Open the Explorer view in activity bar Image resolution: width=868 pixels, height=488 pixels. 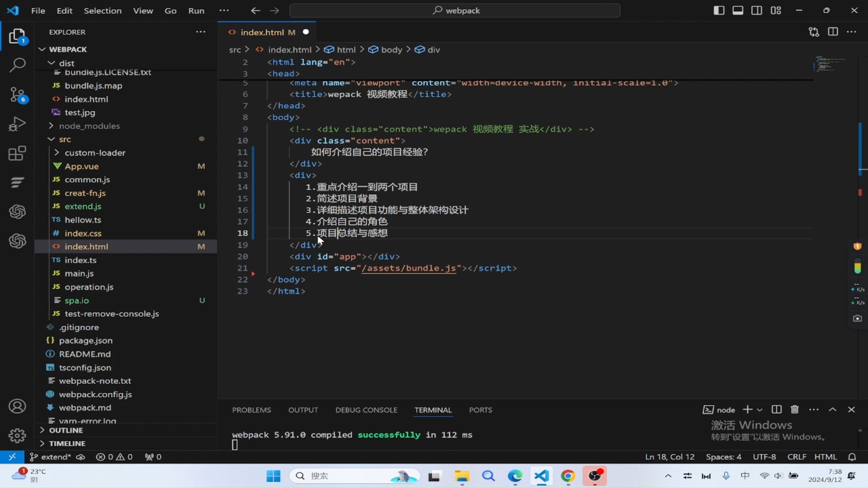[x=17, y=37]
